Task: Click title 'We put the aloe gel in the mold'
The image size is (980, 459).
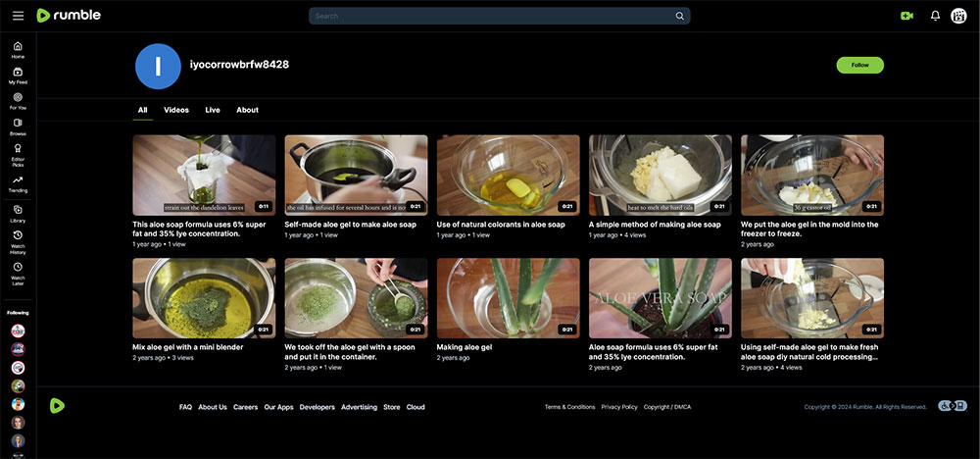Action: (x=810, y=229)
